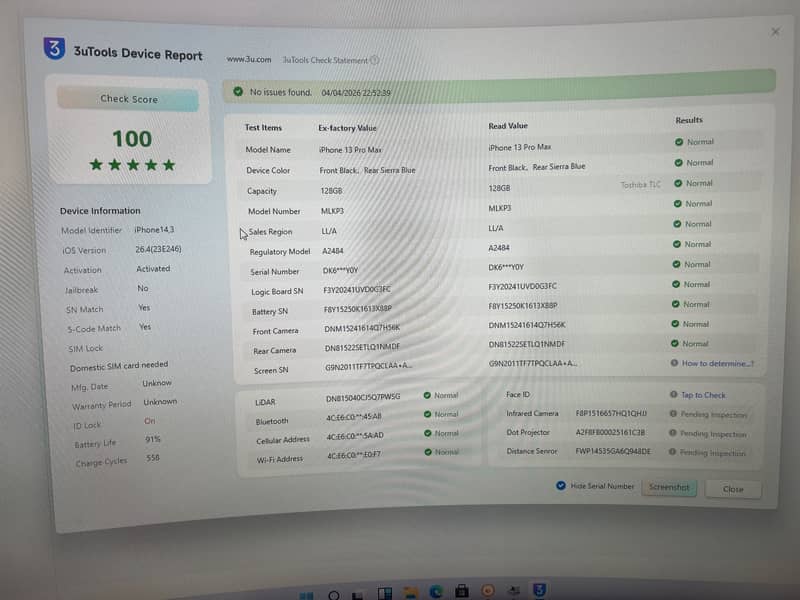Click the timestamp 04/04/2026 22:52:39

tap(356, 93)
